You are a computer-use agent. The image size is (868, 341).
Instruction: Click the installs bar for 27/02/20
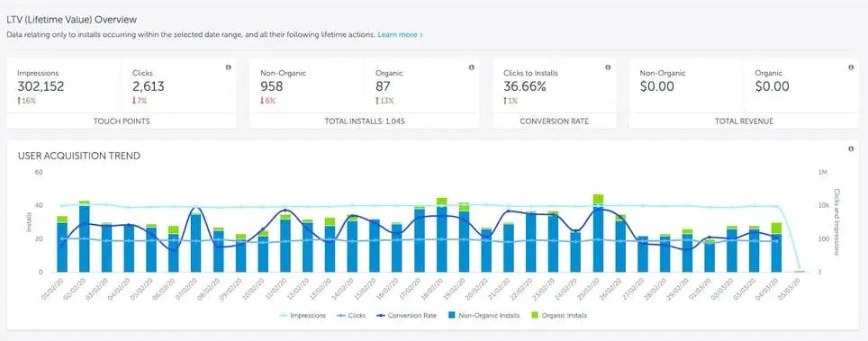coord(643,254)
